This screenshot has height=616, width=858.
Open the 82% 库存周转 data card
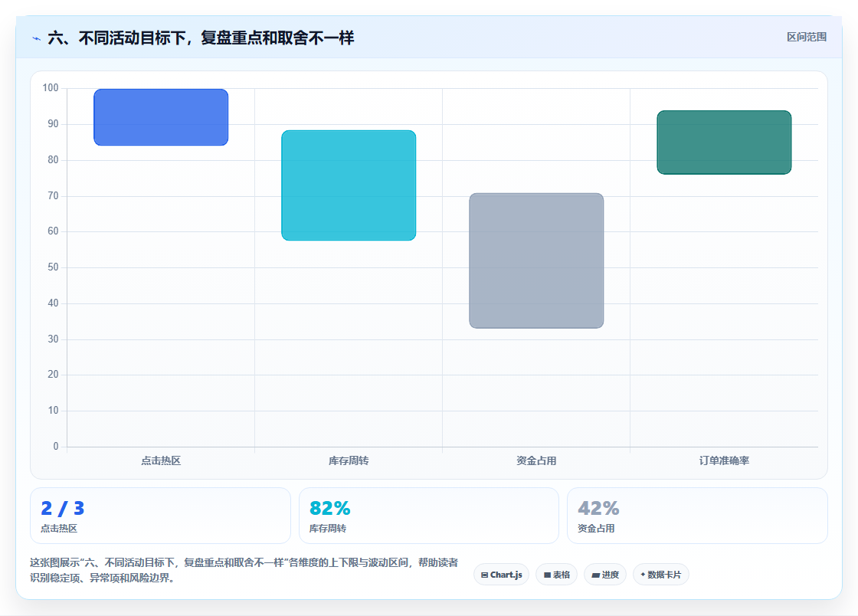(428, 516)
